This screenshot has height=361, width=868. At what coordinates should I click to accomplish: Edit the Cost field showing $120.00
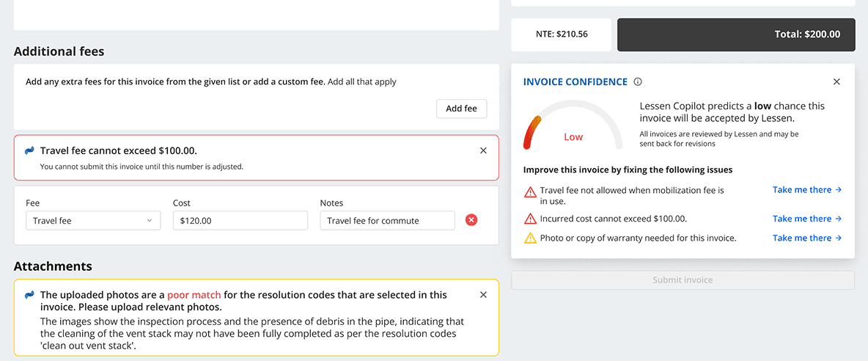(240, 220)
